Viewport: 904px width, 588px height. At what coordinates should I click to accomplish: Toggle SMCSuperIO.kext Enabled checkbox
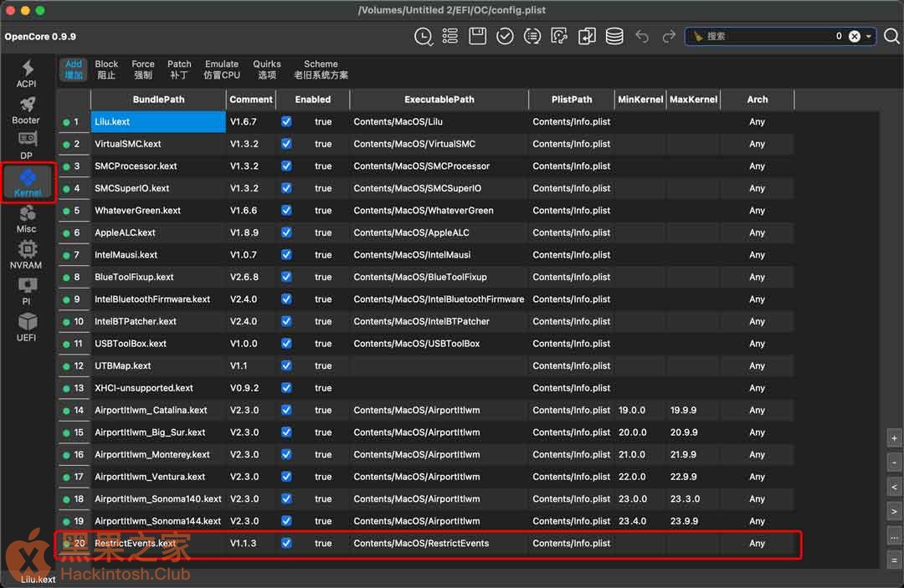pyautogui.click(x=286, y=188)
